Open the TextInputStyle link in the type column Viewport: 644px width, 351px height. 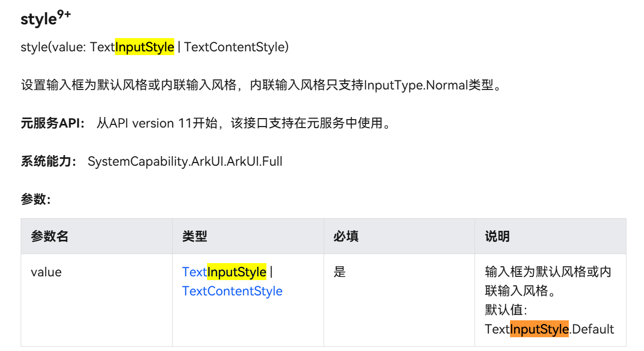click(x=224, y=272)
